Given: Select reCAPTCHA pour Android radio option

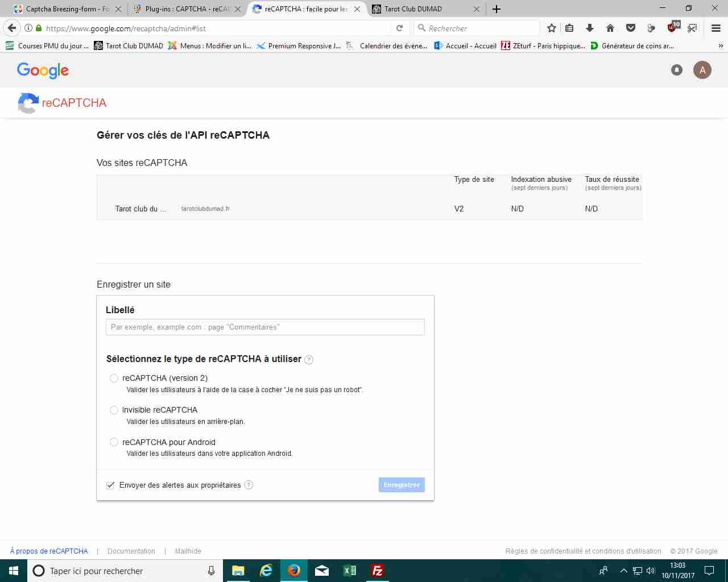Looking at the screenshot, I should [114, 442].
